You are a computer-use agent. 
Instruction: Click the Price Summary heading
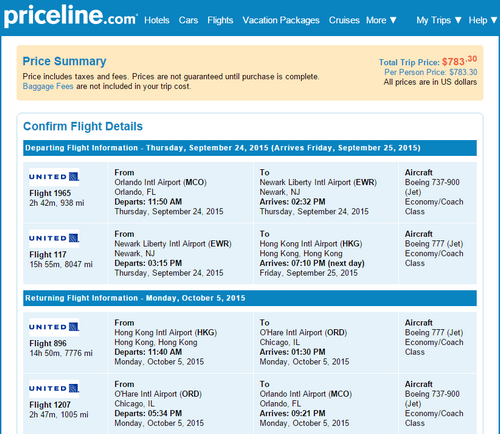[x=64, y=61]
